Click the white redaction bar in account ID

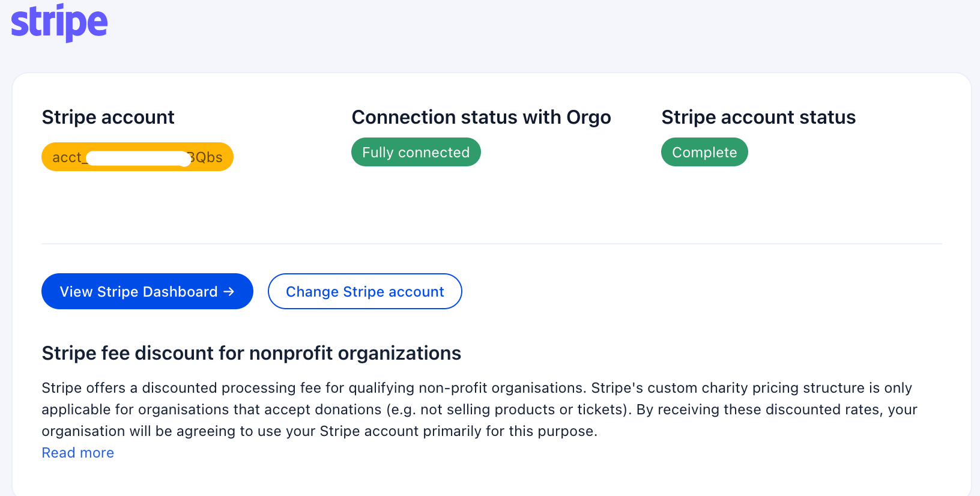click(x=138, y=158)
